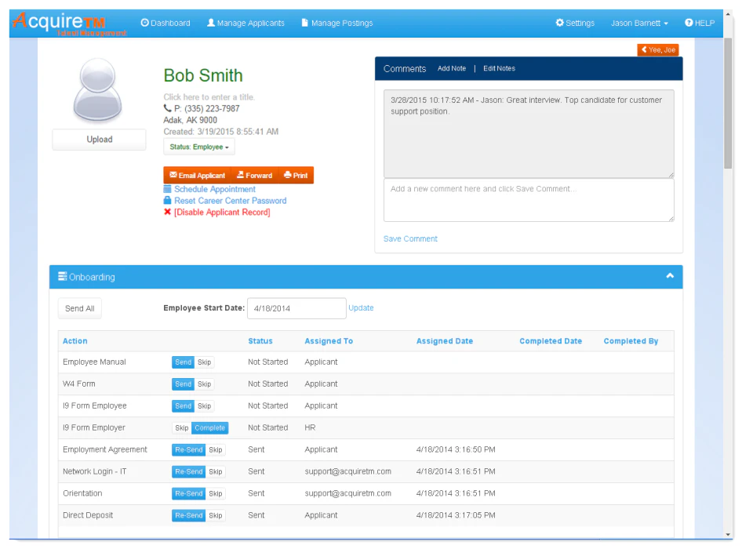Select the Forward icon

coord(238,175)
